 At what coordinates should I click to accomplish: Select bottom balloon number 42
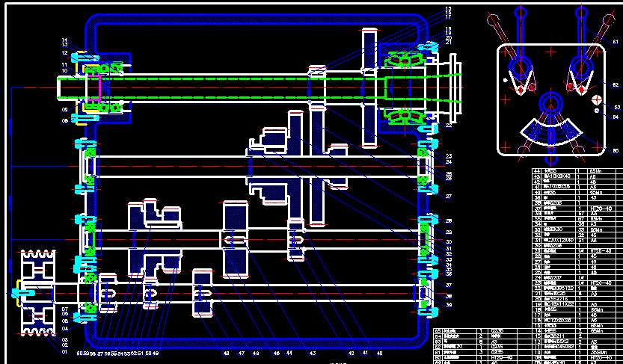pyautogui.click(x=351, y=353)
